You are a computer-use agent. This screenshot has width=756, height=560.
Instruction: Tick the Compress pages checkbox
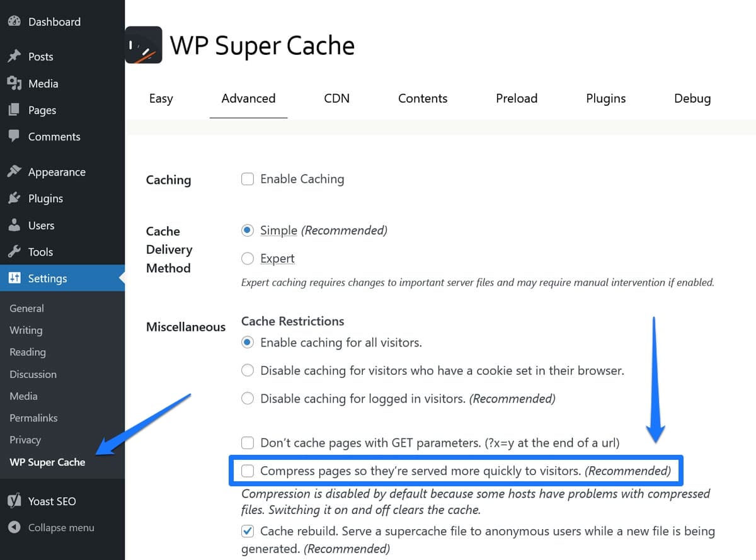pyautogui.click(x=248, y=471)
